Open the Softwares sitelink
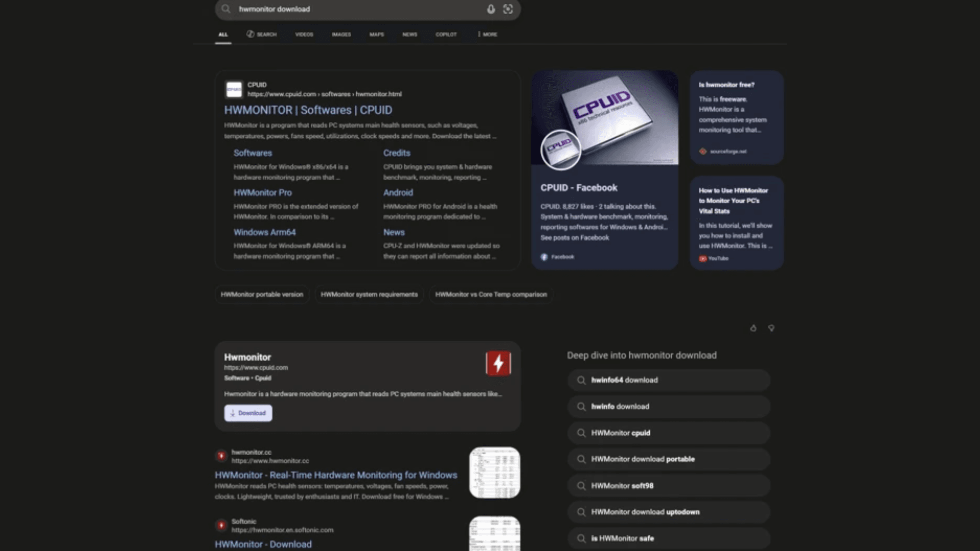 click(253, 153)
